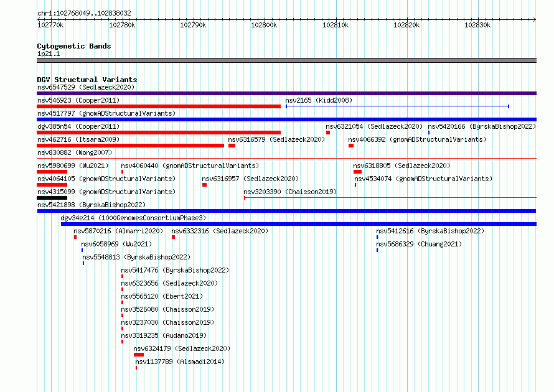This screenshot has height=392, width=554.
Task: Click nsv4534074 (gnomADStructuralVariants) label
Action: pyautogui.click(x=423, y=179)
